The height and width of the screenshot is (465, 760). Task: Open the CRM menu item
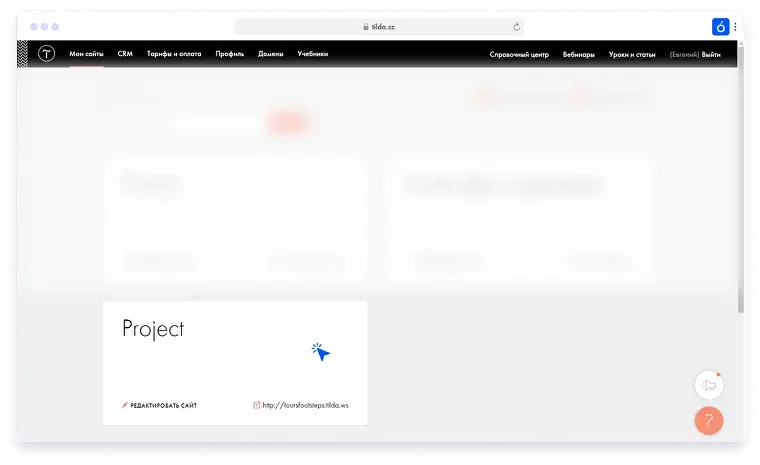pos(125,54)
